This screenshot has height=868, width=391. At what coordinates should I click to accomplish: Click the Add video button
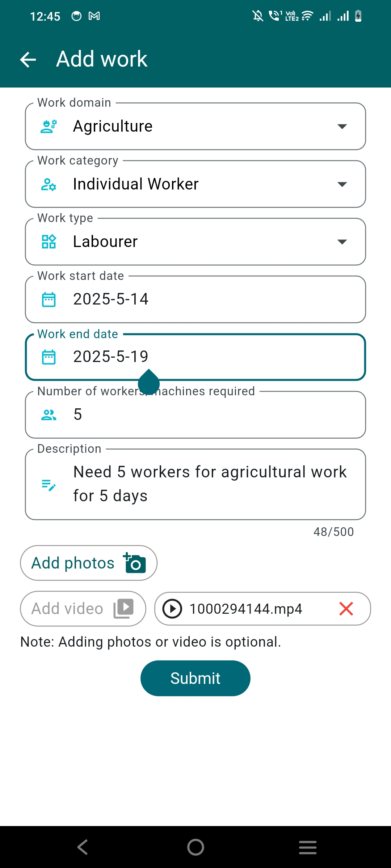(x=83, y=609)
